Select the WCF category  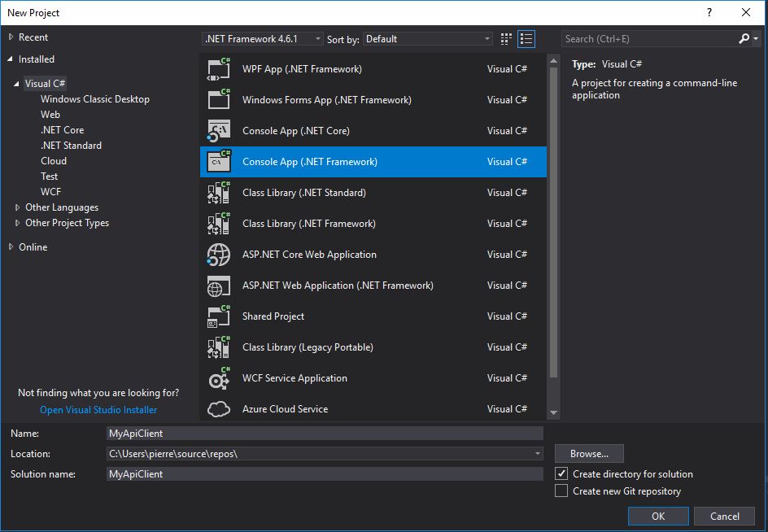[51, 191]
